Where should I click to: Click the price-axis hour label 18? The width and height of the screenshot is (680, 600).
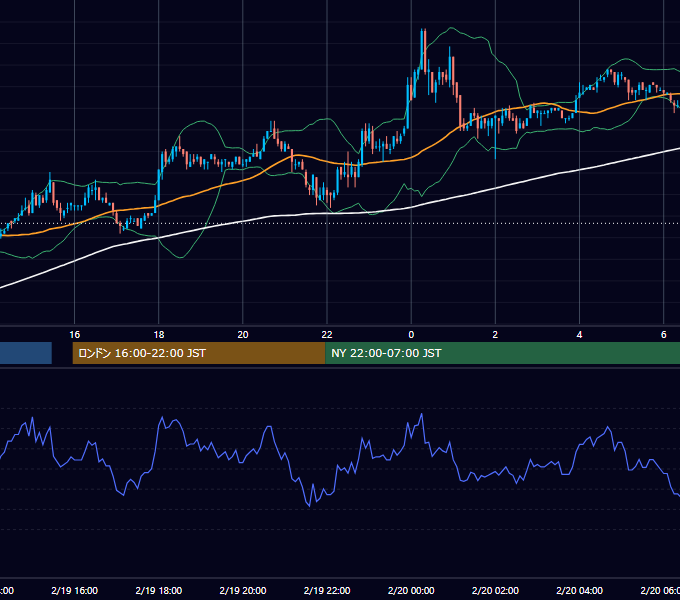point(159,335)
